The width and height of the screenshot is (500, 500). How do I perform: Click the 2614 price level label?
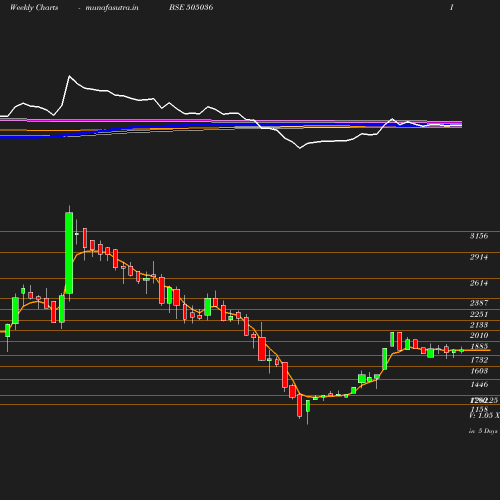(x=479, y=283)
